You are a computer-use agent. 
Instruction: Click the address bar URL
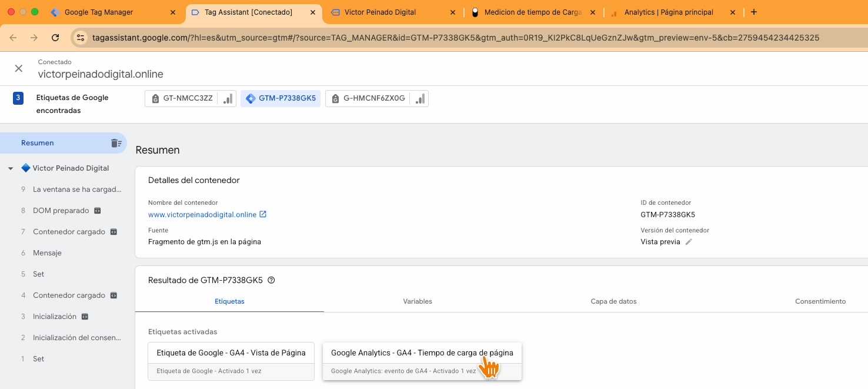(456, 38)
